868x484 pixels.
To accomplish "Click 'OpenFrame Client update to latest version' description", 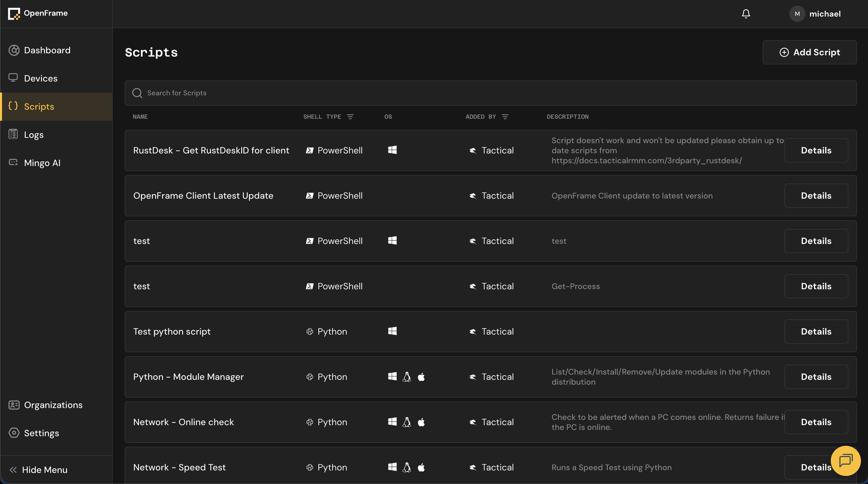I will pos(632,196).
